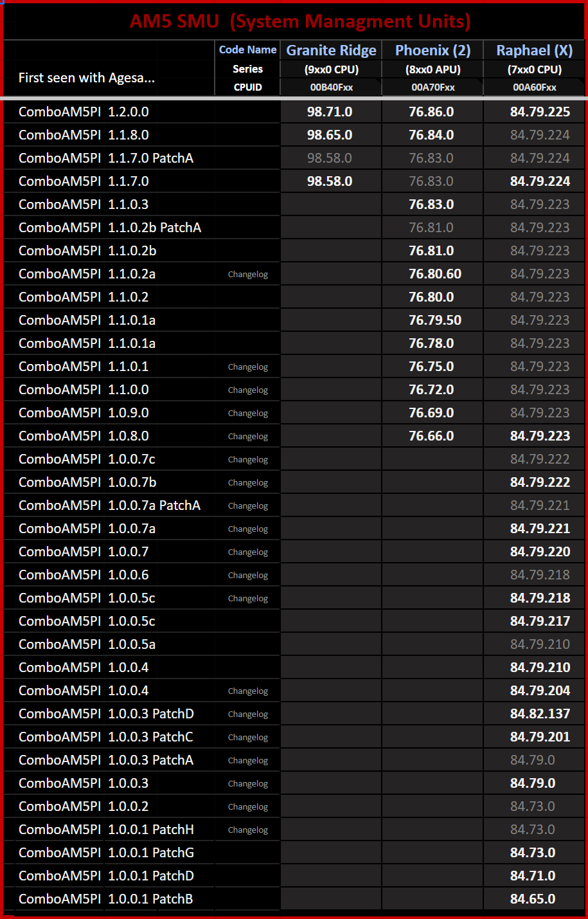Click the Raphael (X) column header

click(x=534, y=50)
